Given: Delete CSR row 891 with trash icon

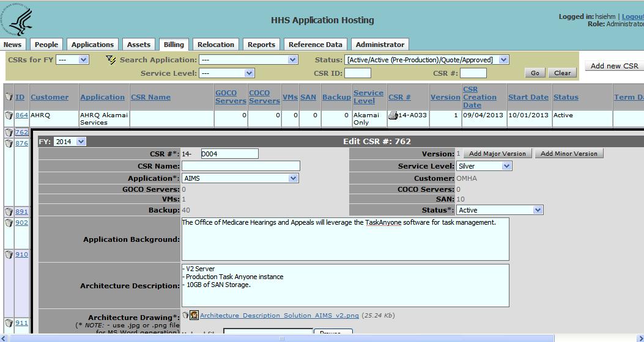Looking at the screenshot, I should click(x=9, y=212).
